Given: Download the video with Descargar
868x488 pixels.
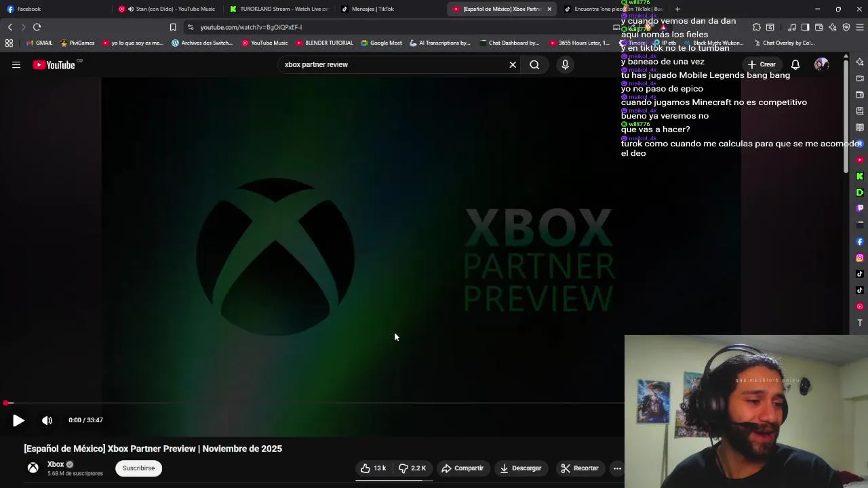Looking at the screenshot, I should pyautogui.click(x=521, y=468).
